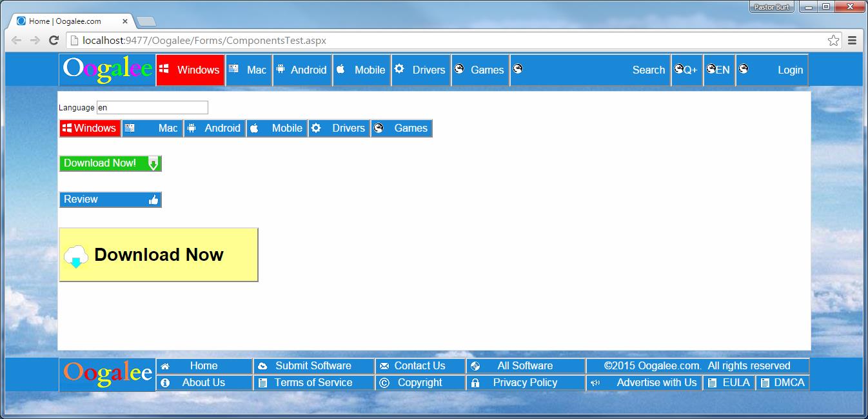Select the Home | Oogalee.com browser tab
This screenshot has width=868, height=419.
tap(71, 21)
